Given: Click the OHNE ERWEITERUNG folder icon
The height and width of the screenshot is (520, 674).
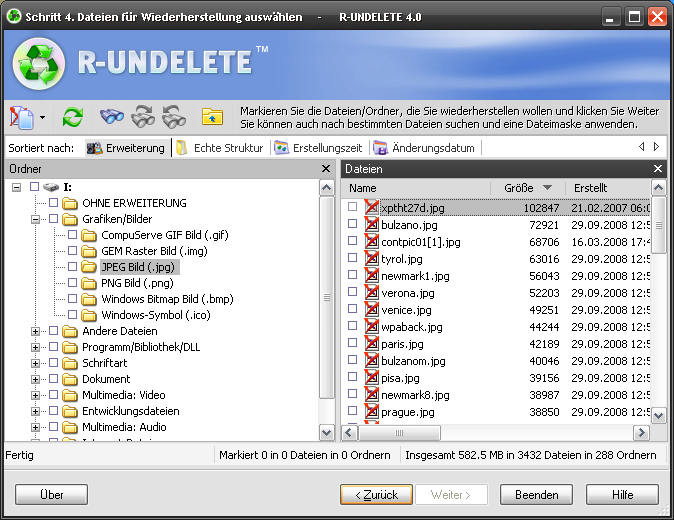Looking at the screenshot, I should (x=69, y=203).
